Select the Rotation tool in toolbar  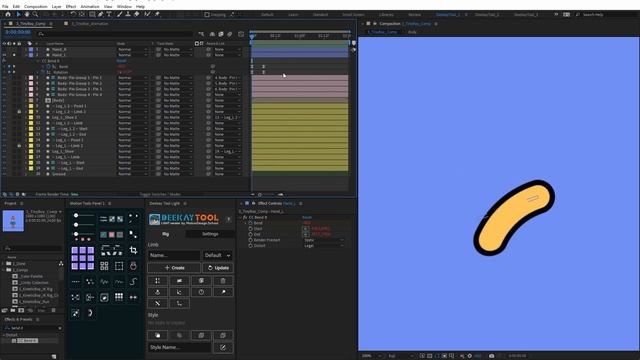click(x=73, y=14)
